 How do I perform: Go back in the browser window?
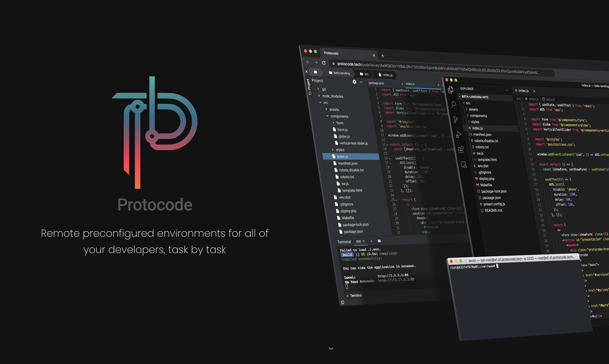[x=308, y=62]
